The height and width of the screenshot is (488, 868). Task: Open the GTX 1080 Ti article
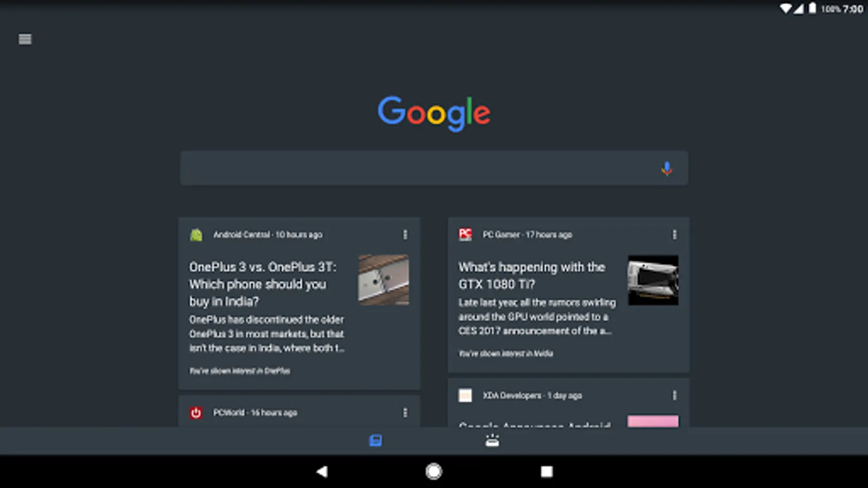(x=532, y=275)
